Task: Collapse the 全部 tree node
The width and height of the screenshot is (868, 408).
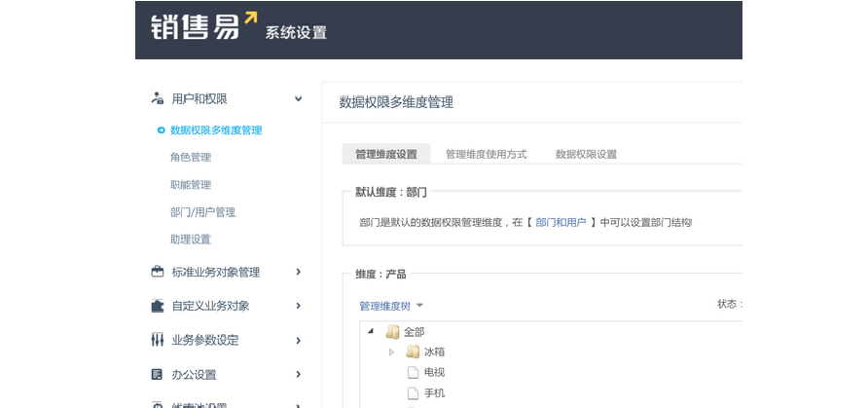Action: [x=372, y=332]
